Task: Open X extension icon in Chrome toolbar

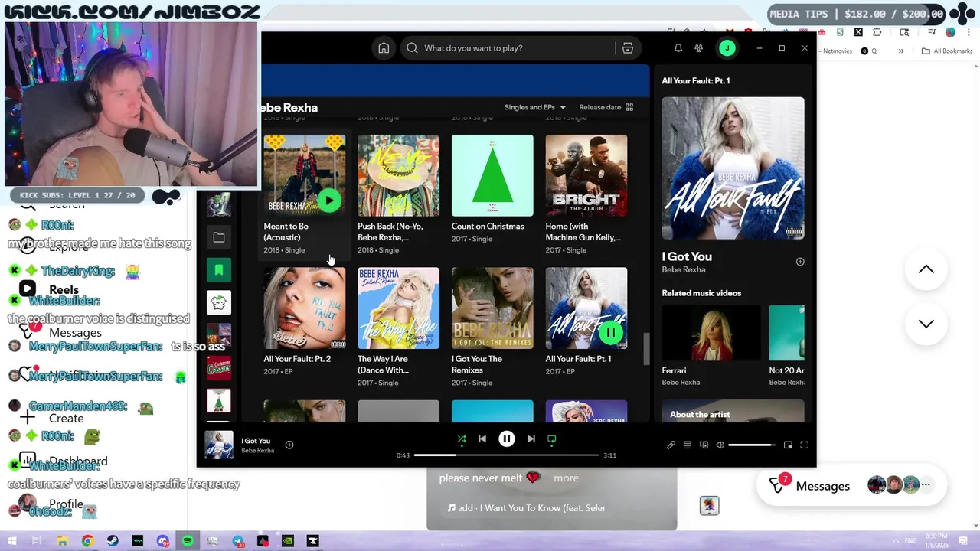Action: [x=858, y=32]
